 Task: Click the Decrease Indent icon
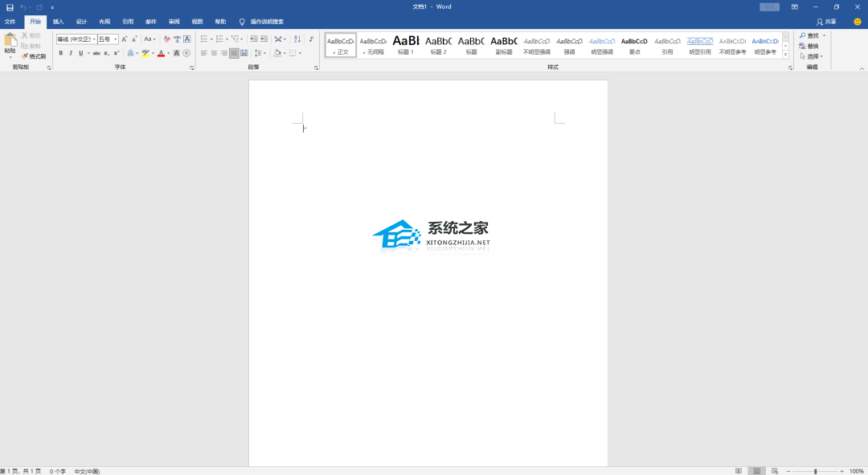(x=253, y=39)
